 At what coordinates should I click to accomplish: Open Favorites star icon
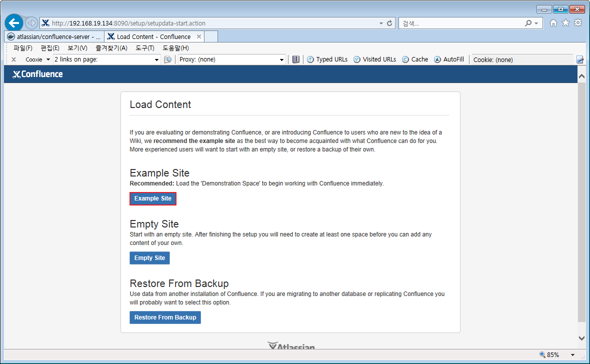pos(565,23)
